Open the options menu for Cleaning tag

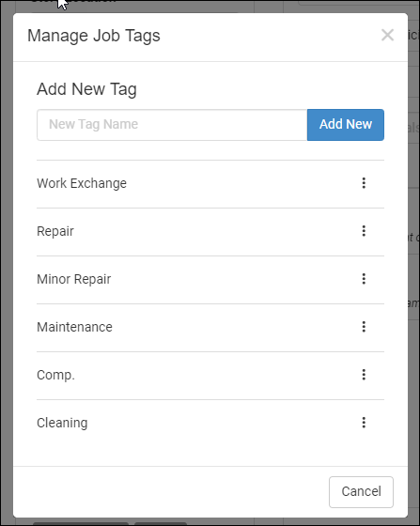(364, 423)
